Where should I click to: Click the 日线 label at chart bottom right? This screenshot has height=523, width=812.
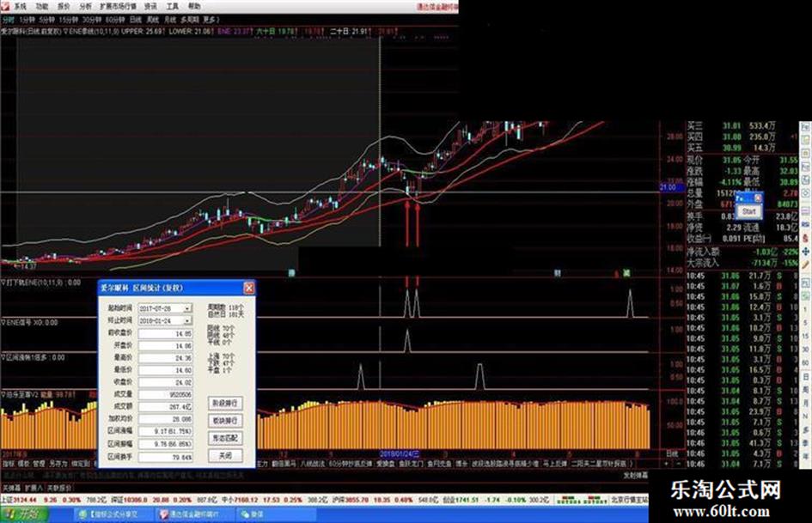672,454
